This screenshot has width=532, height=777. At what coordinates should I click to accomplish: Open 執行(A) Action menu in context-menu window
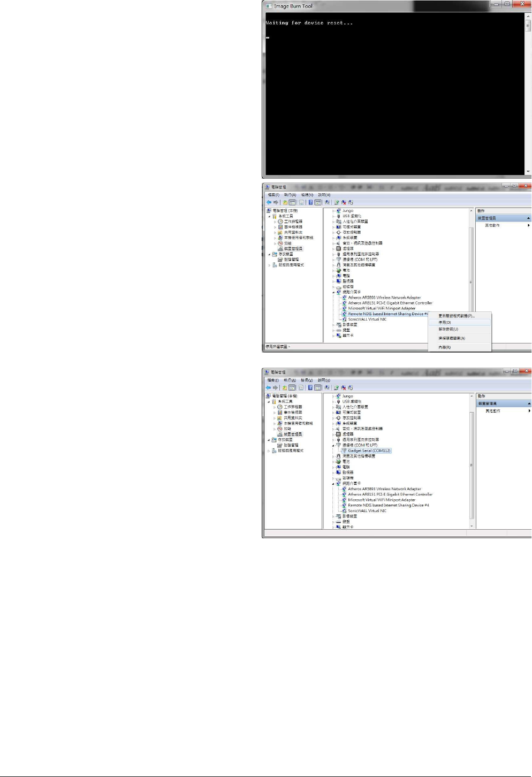click(290, 195)
